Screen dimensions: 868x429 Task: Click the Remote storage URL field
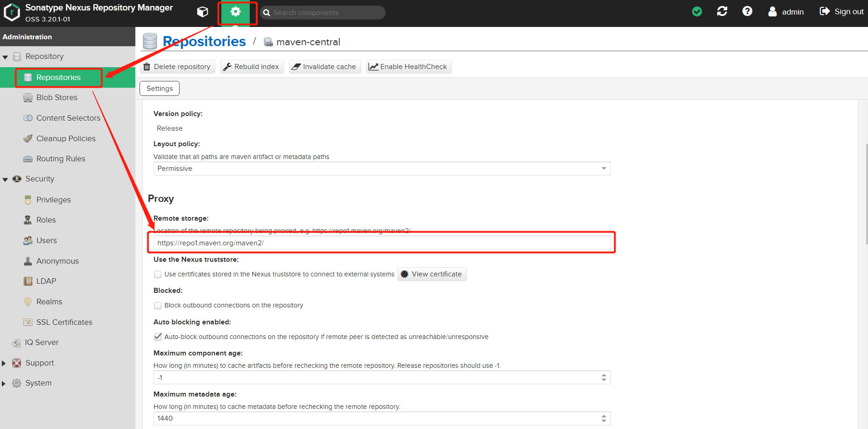[x=382, y=243]
